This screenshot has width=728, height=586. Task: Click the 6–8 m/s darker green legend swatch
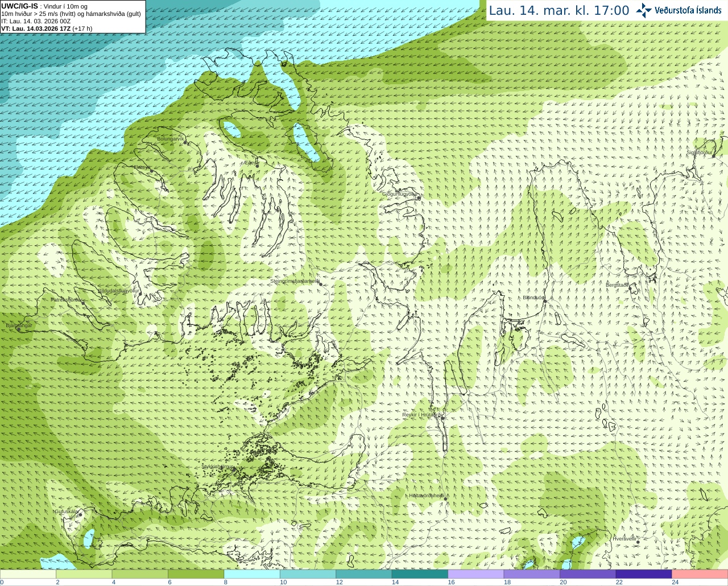196,574
